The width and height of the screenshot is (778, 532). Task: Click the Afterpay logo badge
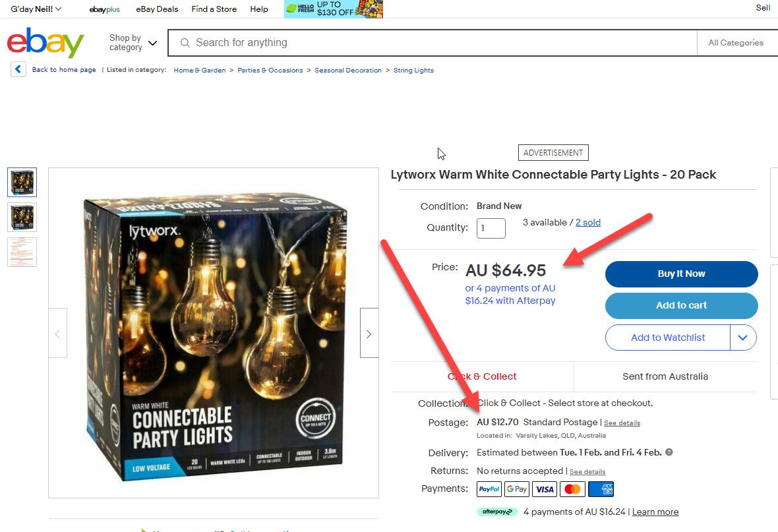pyautogui.click(x=497, y=512)
